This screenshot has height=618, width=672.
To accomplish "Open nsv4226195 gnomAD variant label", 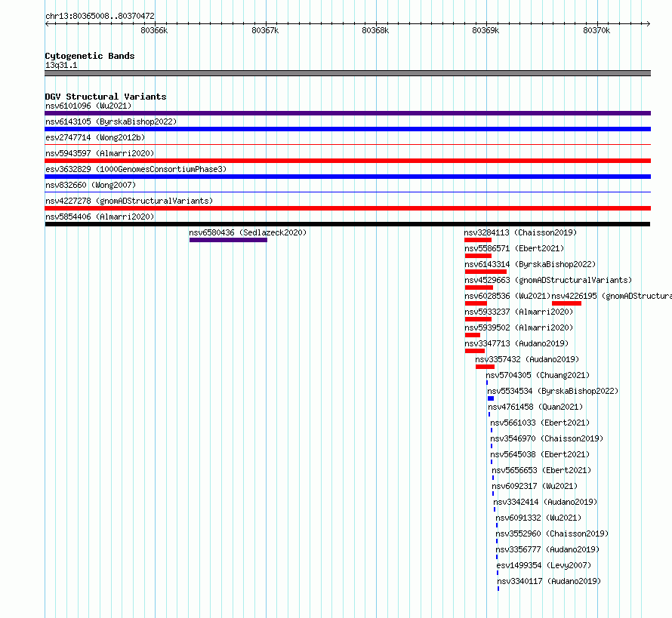I will pos(612,296).
